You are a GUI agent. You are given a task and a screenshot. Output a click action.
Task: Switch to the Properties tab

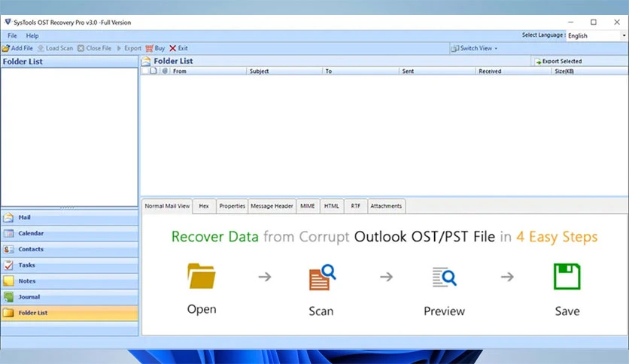coord(232,206)
